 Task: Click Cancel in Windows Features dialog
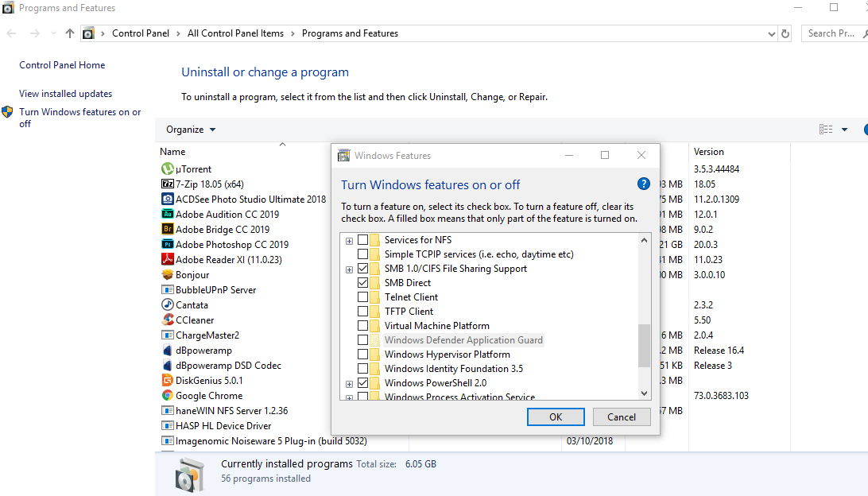[x=622, y=417]
